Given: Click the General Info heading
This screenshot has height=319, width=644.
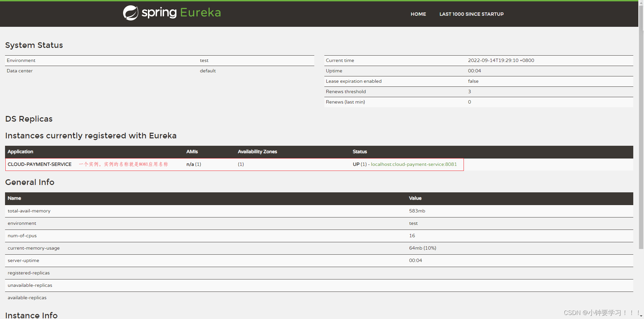Looking at the screenshot, I should [30, 182].
